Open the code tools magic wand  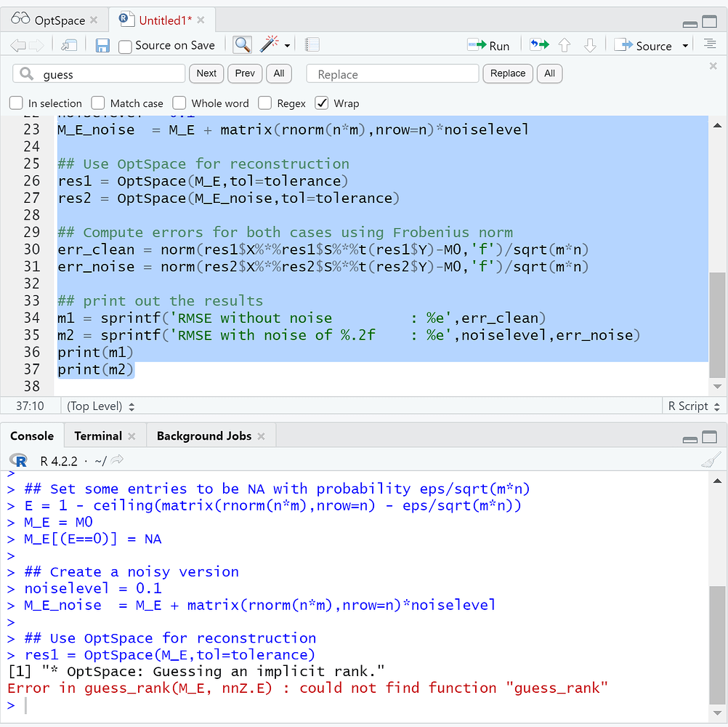pos(270,45)
